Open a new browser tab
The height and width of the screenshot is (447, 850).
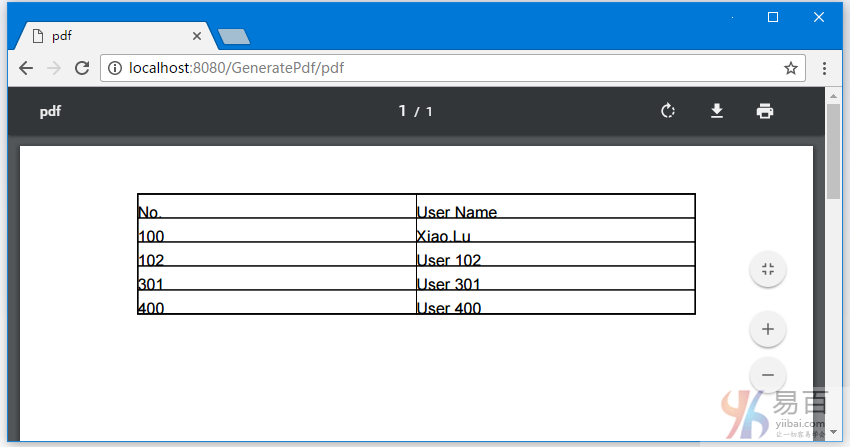coord(233,37)
